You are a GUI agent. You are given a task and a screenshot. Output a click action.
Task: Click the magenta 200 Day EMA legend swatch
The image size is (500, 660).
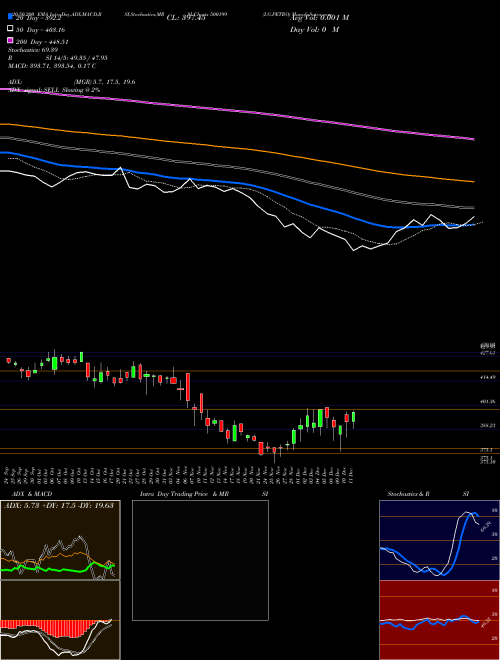click(10, 41)
